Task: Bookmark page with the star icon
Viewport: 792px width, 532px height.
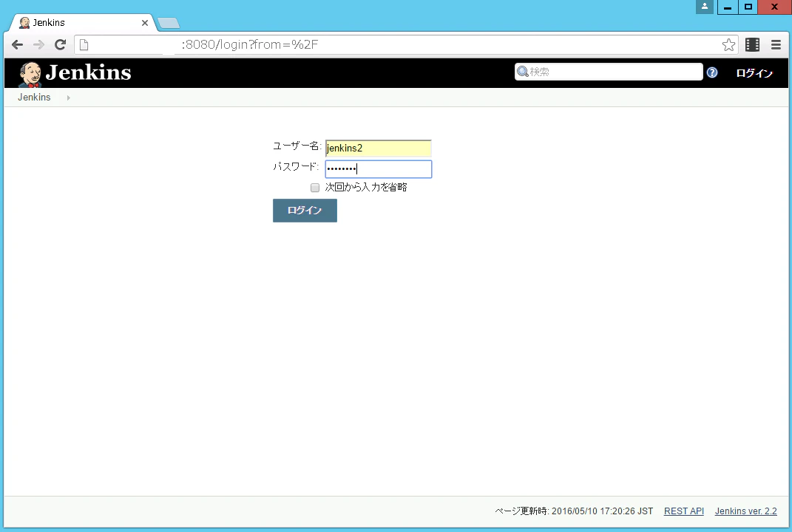Action: click(x=728, y=45)
